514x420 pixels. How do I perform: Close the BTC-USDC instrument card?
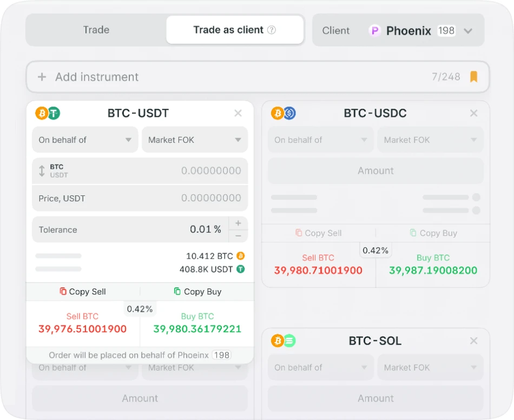click(473, 113)
